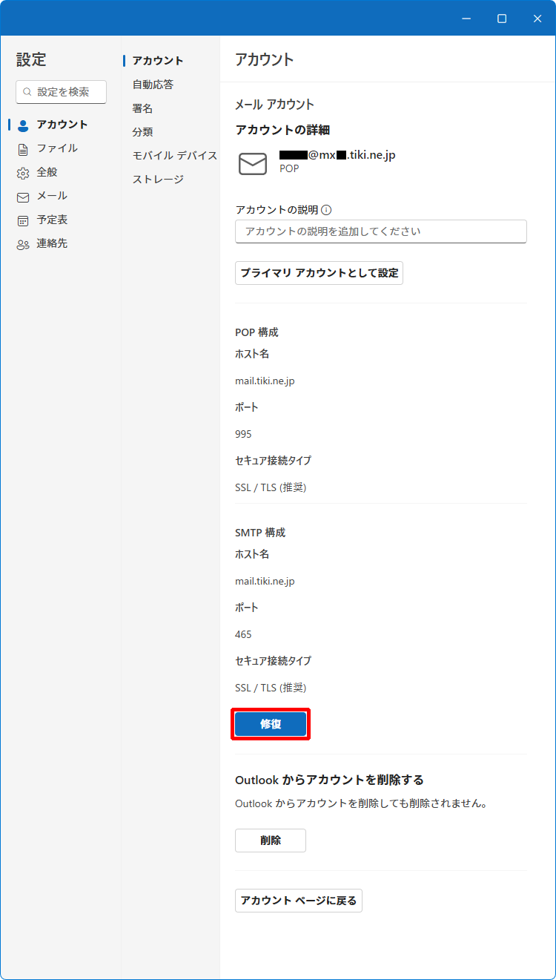Screen dimensions: 556x980
Task: Open the モバイル デバイス section
Action: coord(174,156)
